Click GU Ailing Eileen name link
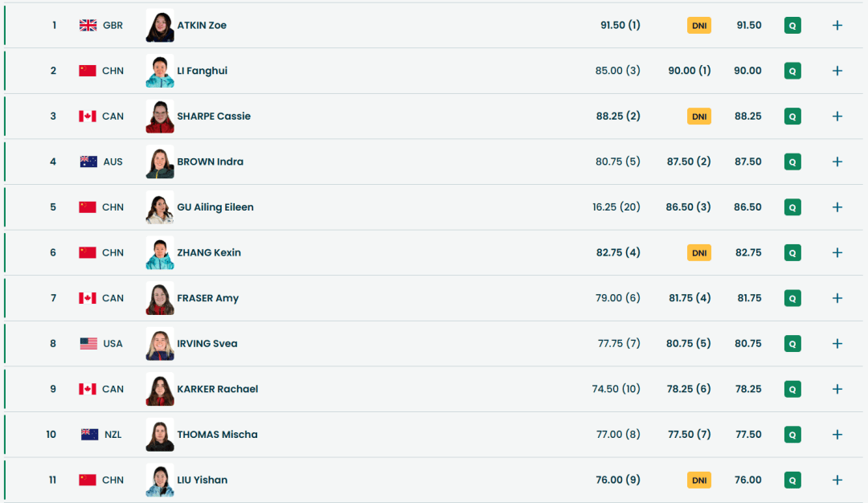The width and height of the screenshot is (868, 503). pyautogui.click(x=215, y=207)
